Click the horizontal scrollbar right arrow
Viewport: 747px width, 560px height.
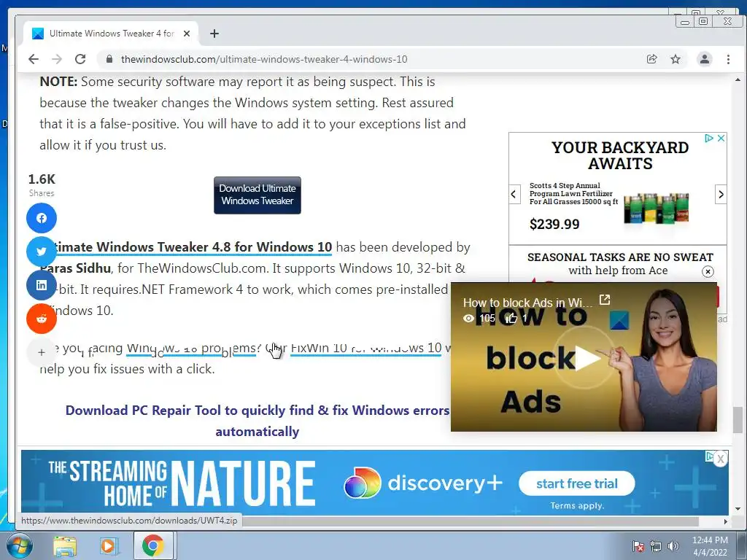pos(726,521)
